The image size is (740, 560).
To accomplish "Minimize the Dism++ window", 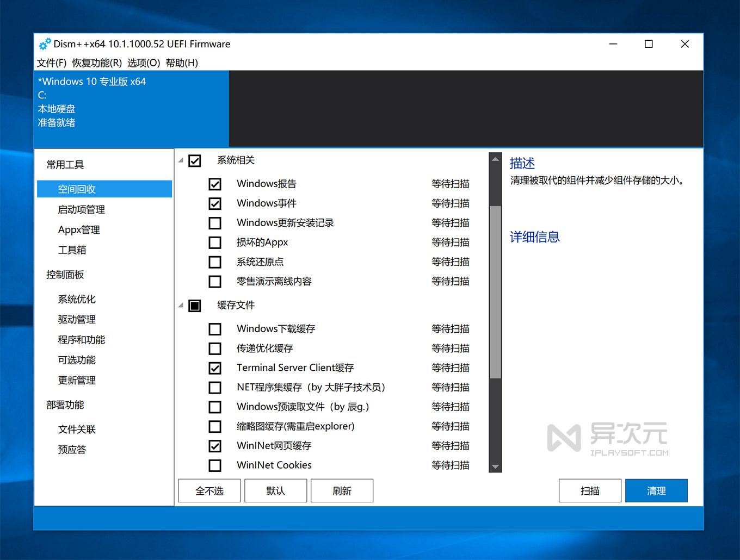I will 613,44.
